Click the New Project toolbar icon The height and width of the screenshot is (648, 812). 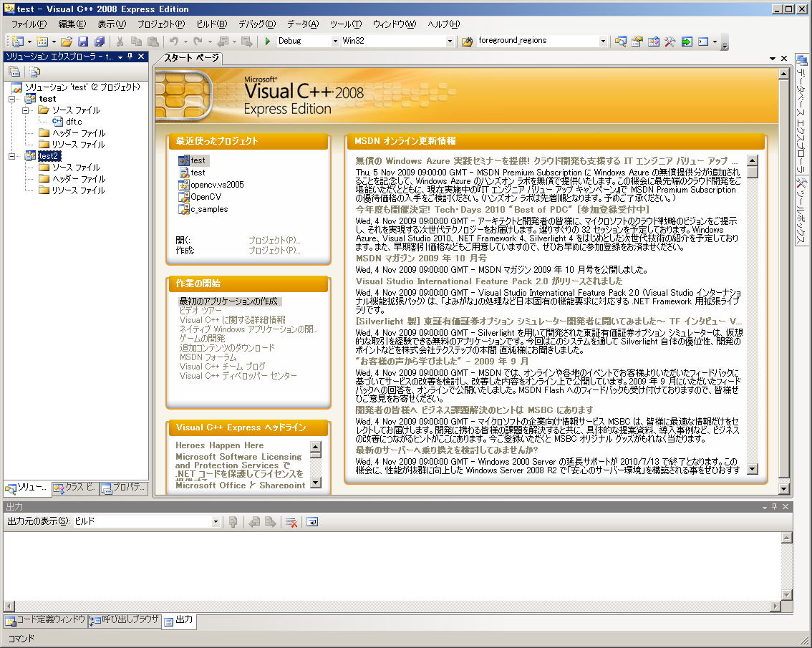coord(18,41)
